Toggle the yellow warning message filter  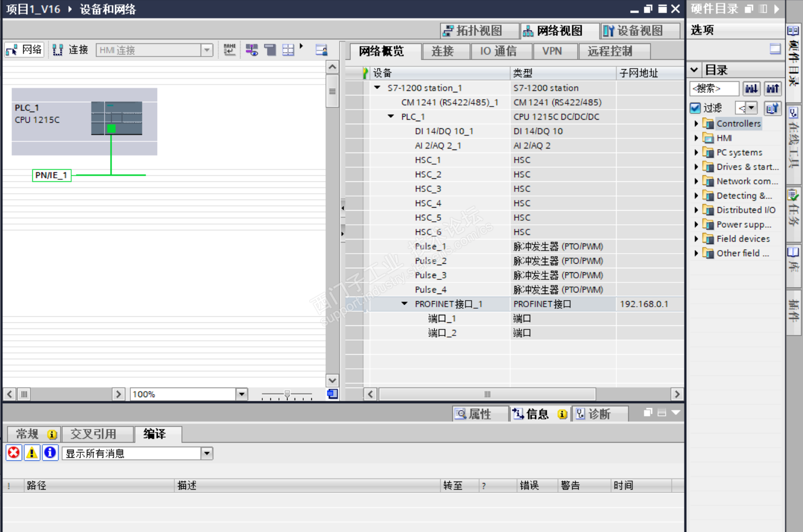click(x=32, y=453)
